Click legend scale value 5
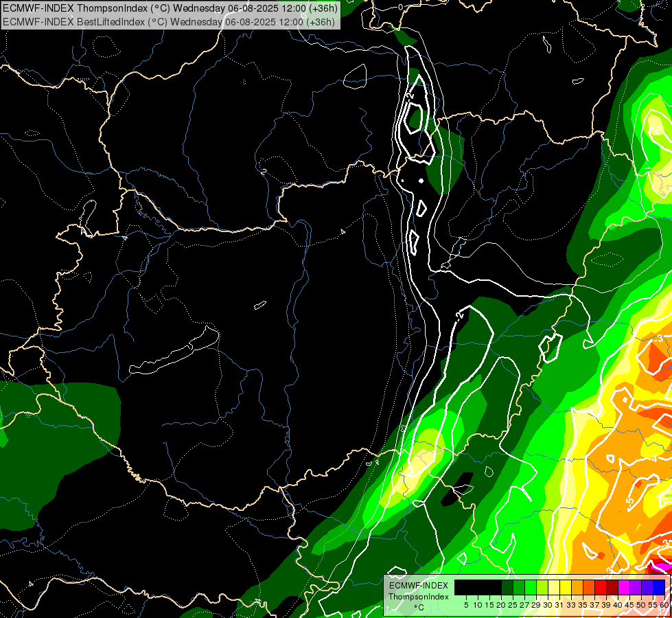672x618 pixels. [x=466, y=605]
